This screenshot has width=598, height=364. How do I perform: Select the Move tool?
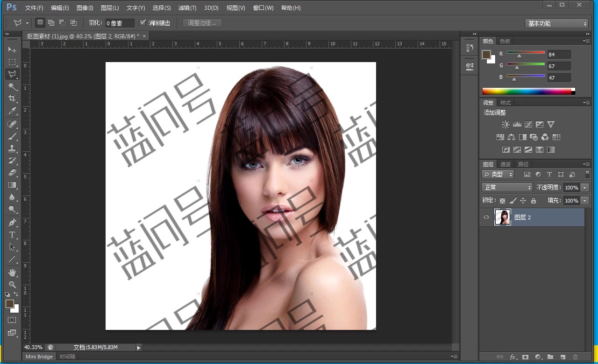(12, 50)
